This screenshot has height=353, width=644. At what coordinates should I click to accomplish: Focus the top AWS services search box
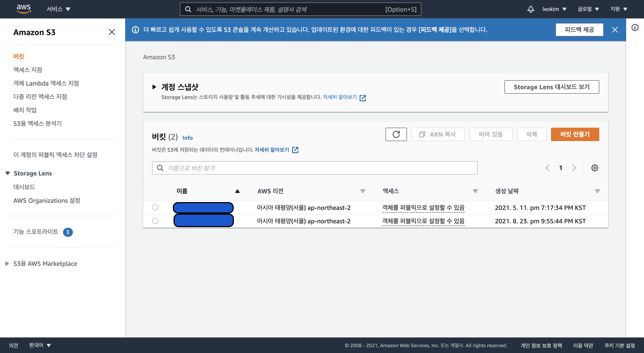300,9
